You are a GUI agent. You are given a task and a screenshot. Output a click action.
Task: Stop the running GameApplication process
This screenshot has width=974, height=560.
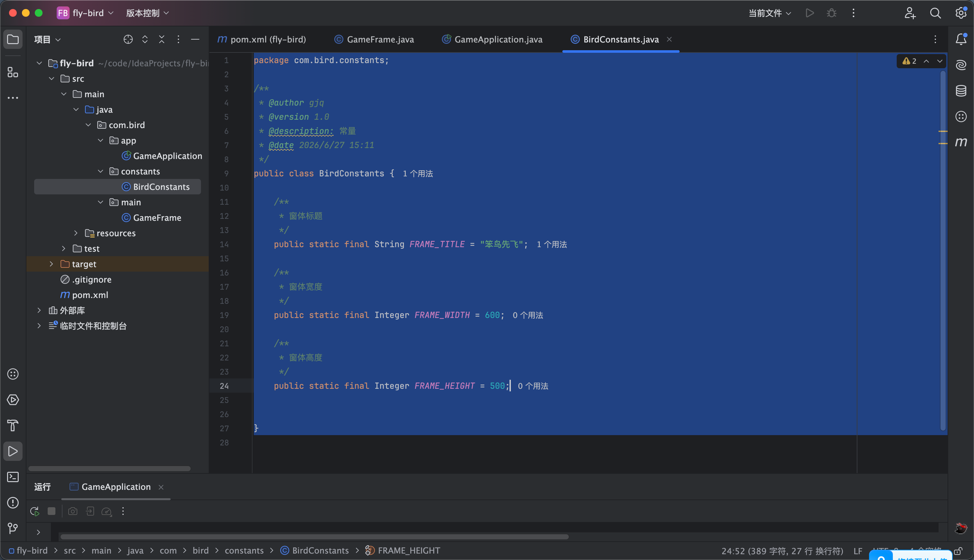pyautogui.click(x=51, y=511)
